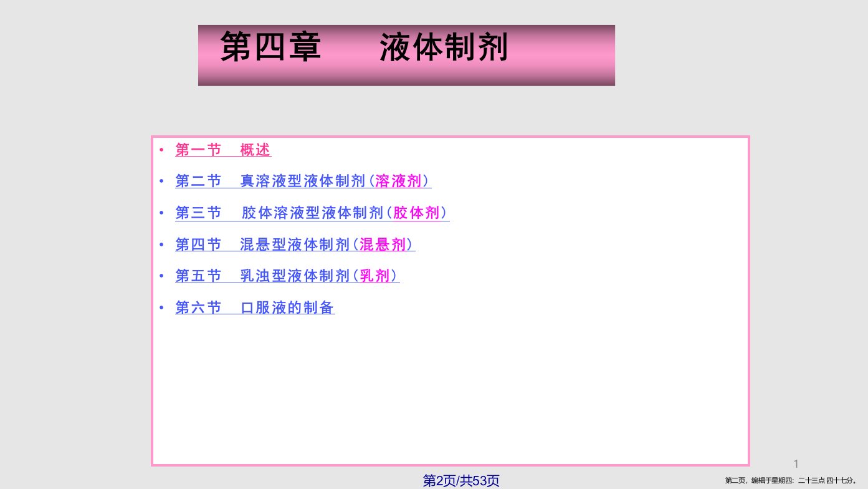Click the highlighted 混悬剂 text
Viewport: 868px width, 489px height.
pyautogui.click(x=383, y=244)
